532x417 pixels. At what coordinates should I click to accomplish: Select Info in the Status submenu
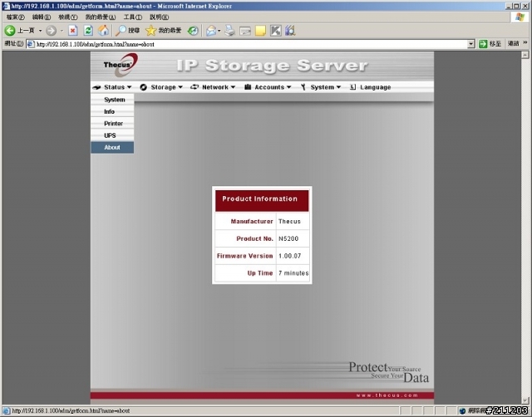coord(112,111)
